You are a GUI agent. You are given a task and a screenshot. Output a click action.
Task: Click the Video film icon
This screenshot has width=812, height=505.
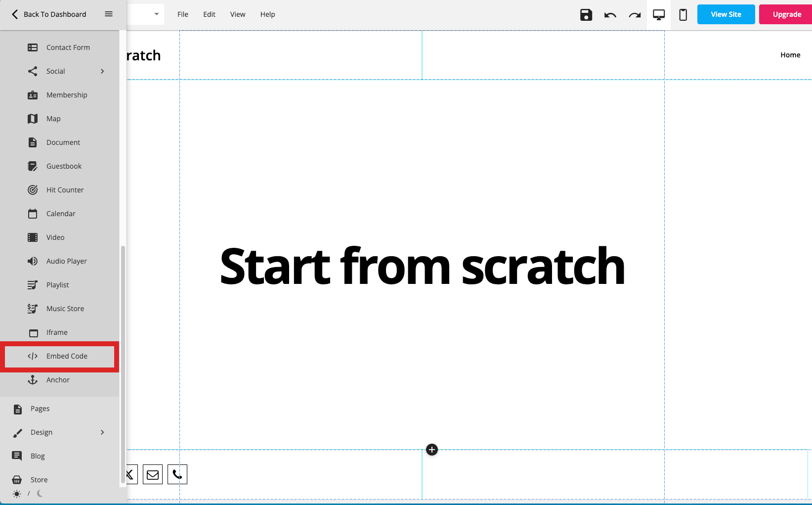tap(33, 237)
